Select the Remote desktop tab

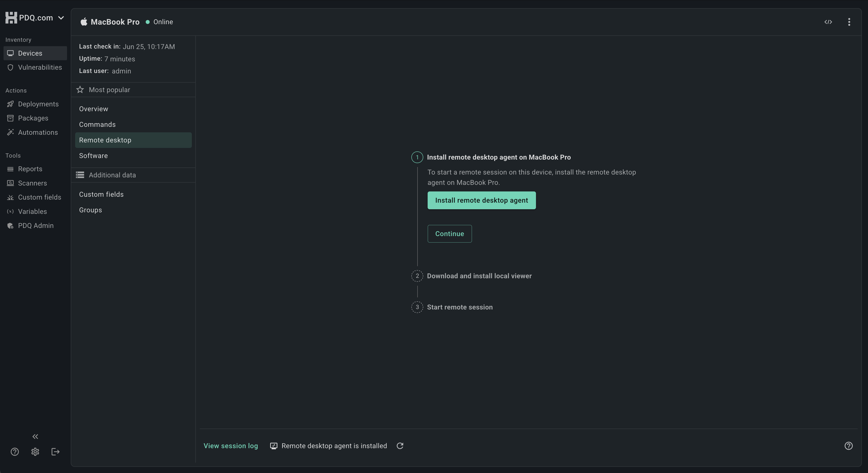tap(133, 140)
